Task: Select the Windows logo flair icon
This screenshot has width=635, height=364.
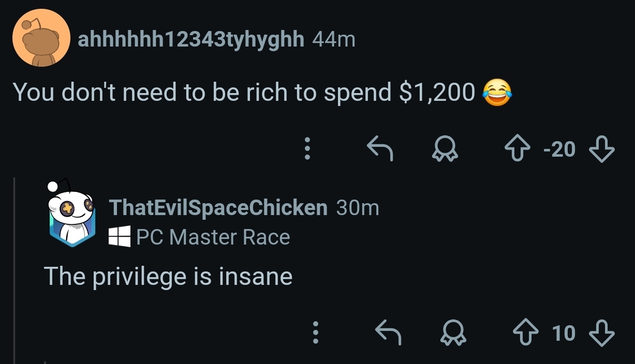Action: [x=120, y=237]
